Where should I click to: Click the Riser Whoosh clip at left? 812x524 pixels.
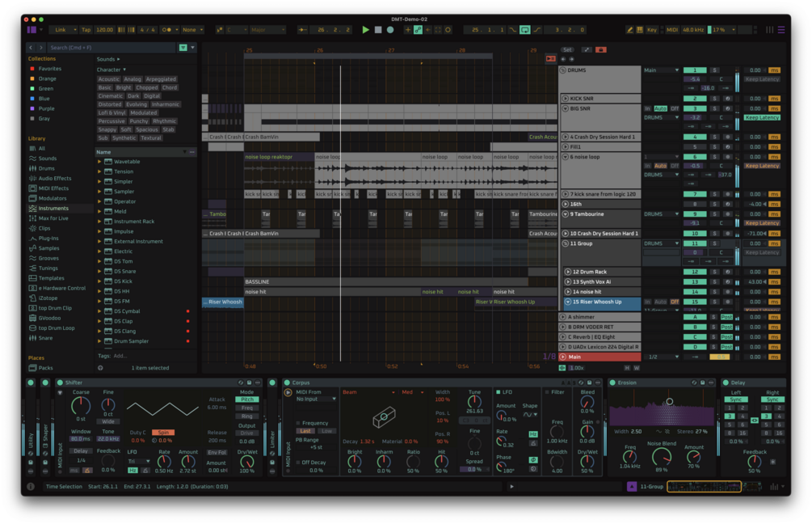pos(223,302)
